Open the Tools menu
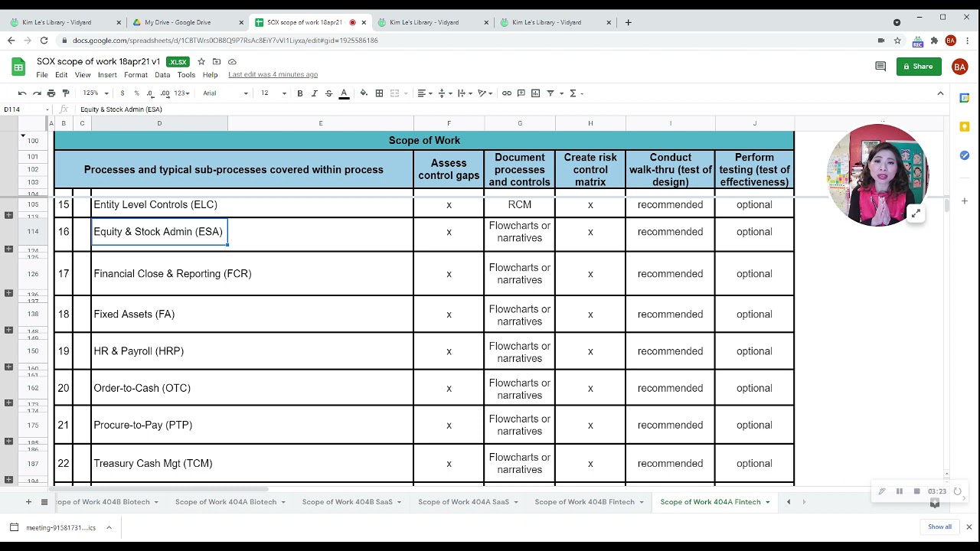 (186, 75)
